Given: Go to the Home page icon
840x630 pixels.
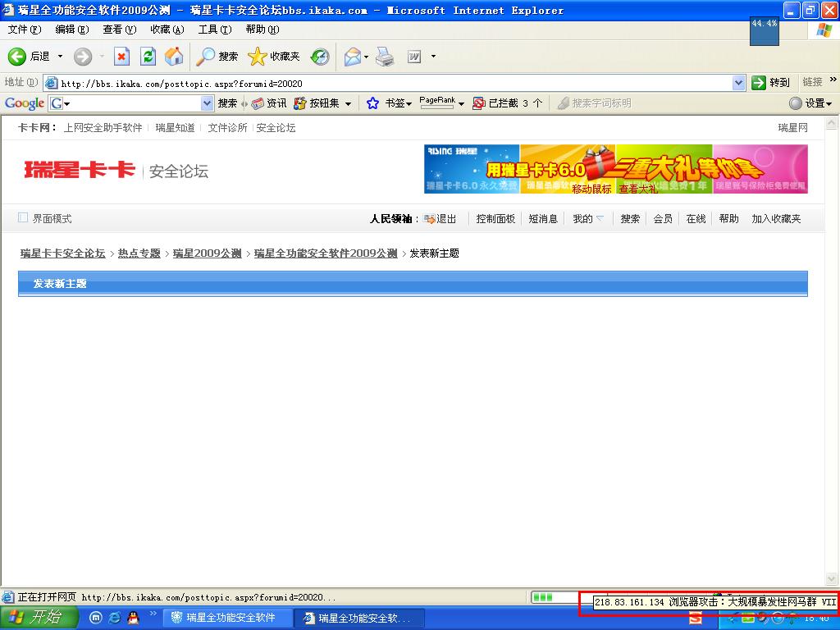Looking at the screenshot, I should [174, 57].
